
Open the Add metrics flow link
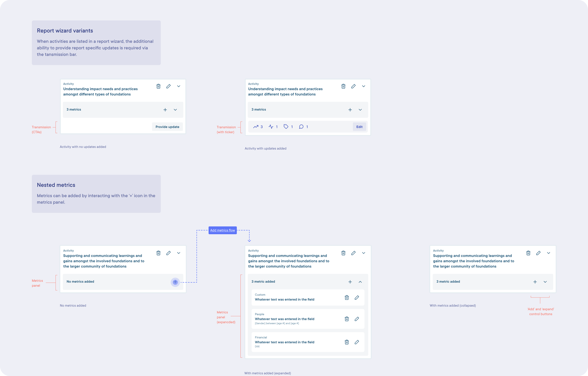point(223,230)
